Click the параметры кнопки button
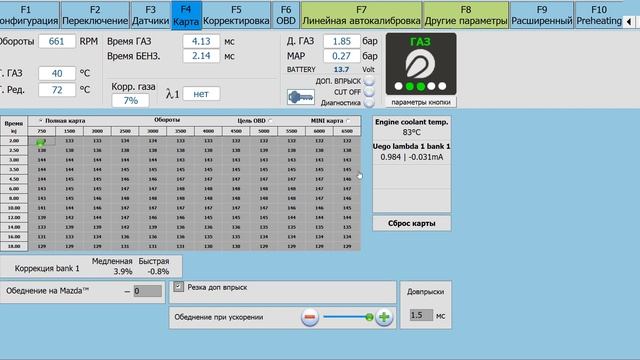640x360 pixels. (x=421, y=102)
